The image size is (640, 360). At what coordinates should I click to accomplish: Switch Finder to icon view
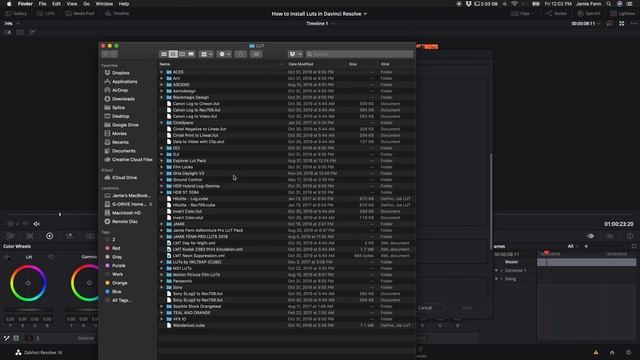point(164,54)
